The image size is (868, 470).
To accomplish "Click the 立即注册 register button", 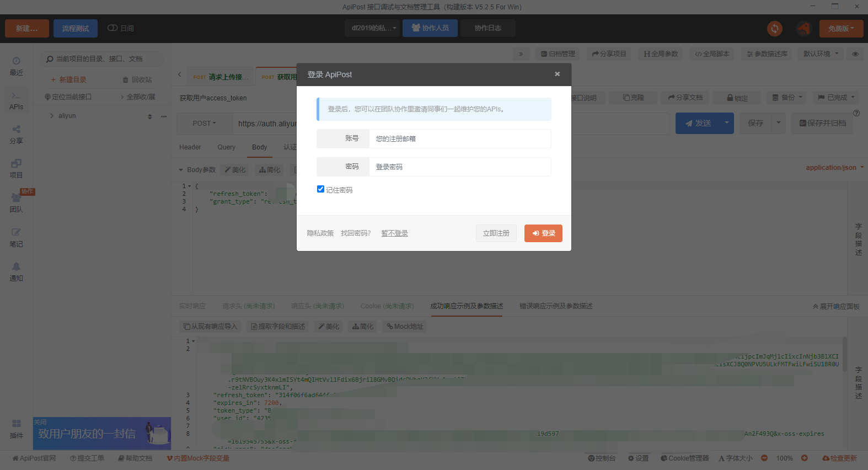I will tap(496, 233).
